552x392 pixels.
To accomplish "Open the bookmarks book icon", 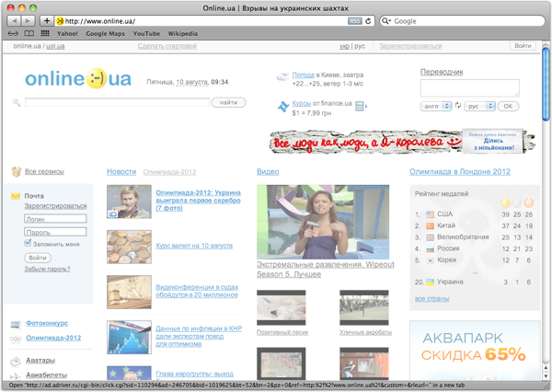I will [x=29, y=33].
